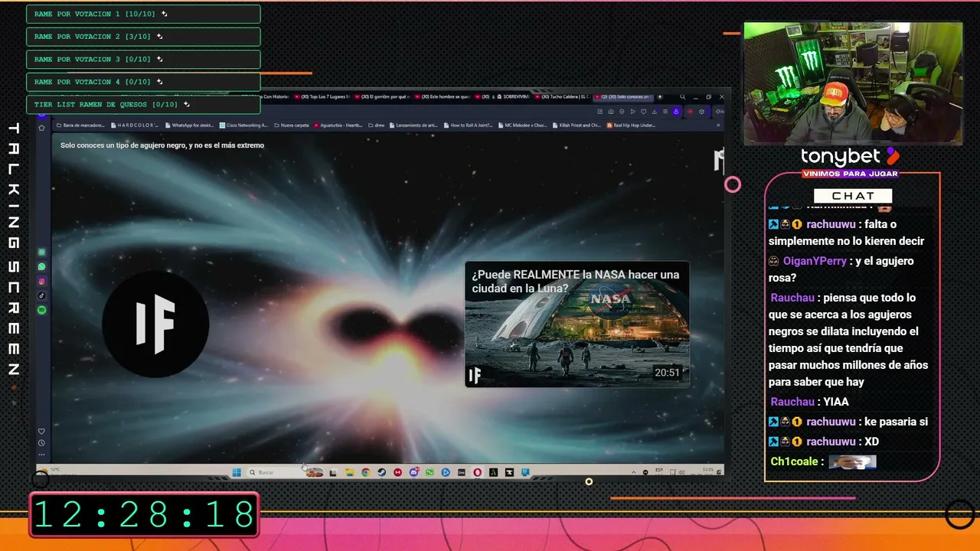Image resolution: width=980 pixels, height=551 pixels.
Task: Click the 'RAME POR VOTACION 3 [0/10]' goal bar
Action: point(143,59)
